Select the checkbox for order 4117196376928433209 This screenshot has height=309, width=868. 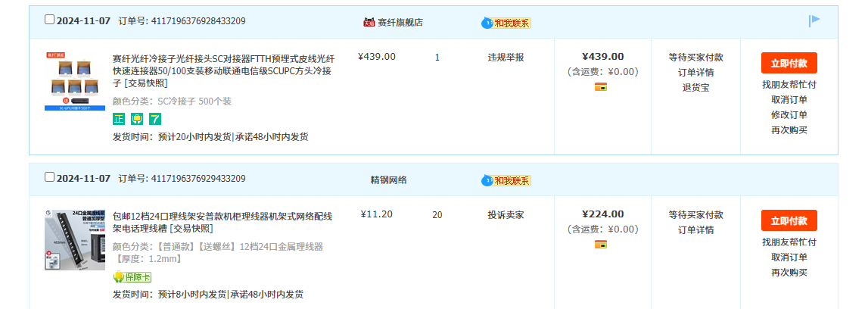49,20
